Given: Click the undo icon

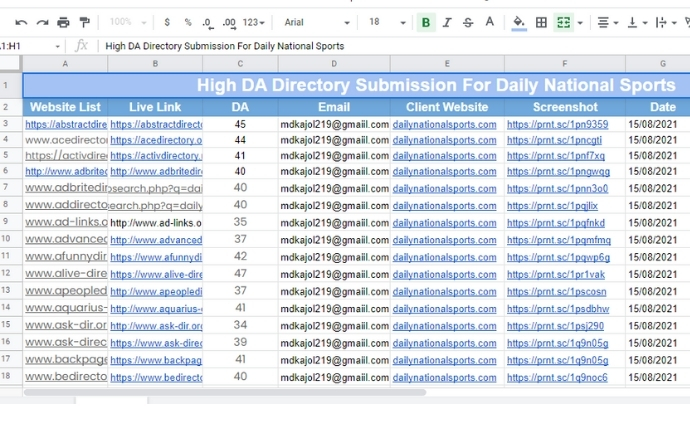Looking at the screenshot, I should [21, 22].
